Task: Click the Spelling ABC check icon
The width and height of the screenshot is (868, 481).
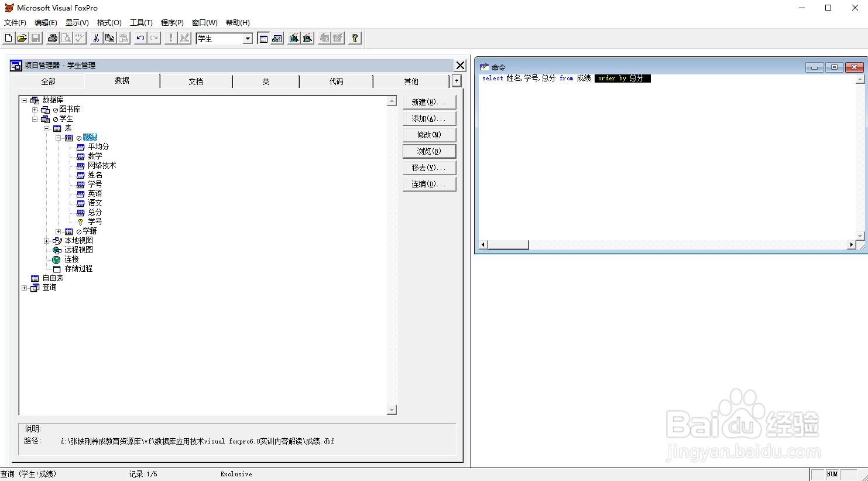Action: (80, 38)
